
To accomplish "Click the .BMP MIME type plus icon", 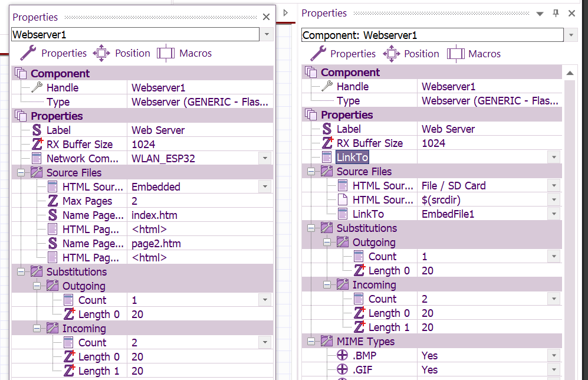I will point(343,356).
